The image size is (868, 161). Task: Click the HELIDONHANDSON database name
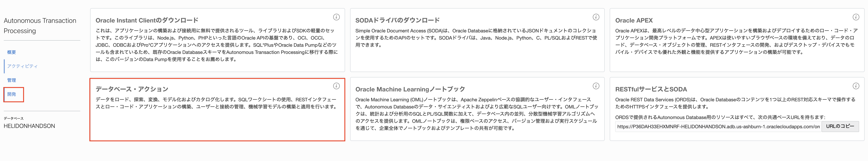(29, 126)
